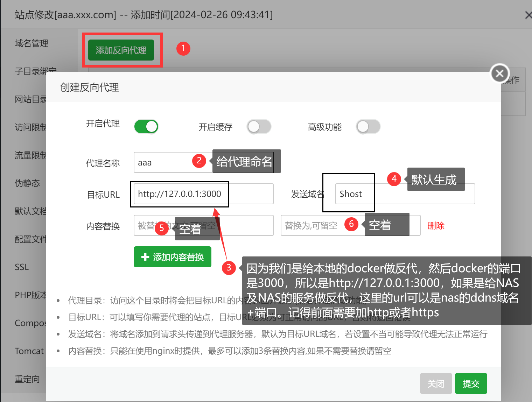
Task: Open 重定向 sidebar entry
Action: 27,379
